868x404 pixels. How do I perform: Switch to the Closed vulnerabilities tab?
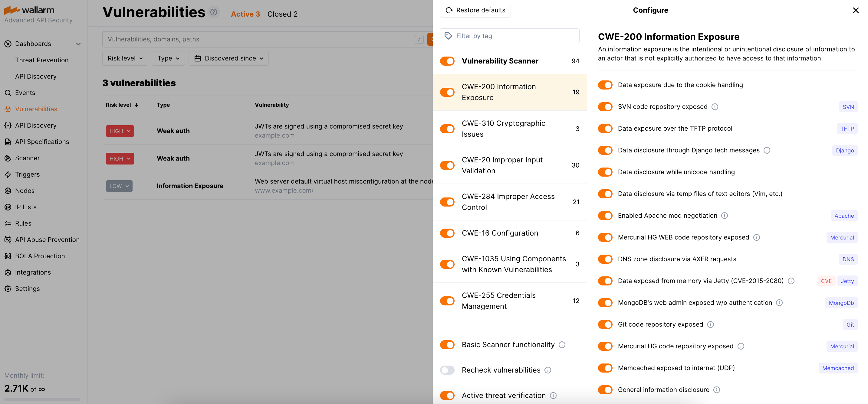[282, 14]
